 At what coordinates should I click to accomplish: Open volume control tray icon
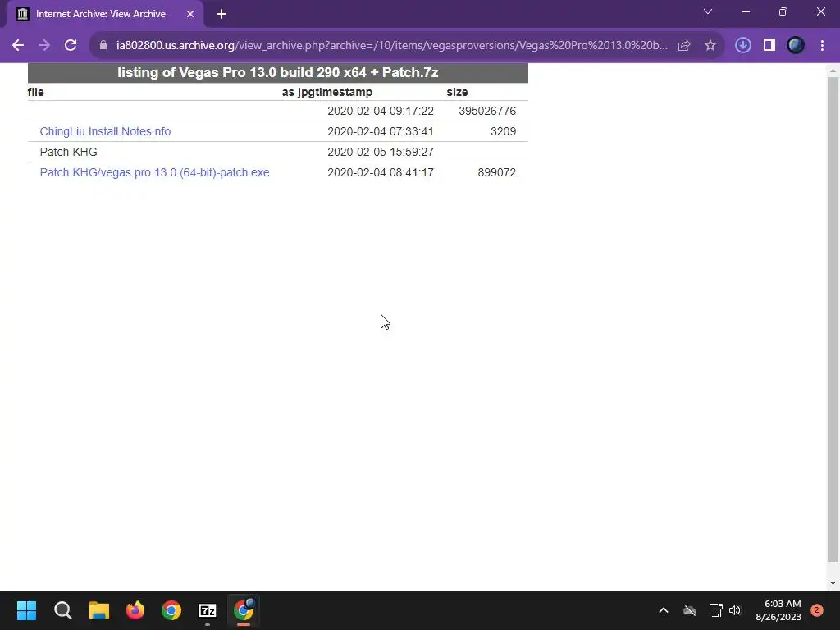click(x=735, y=610)
